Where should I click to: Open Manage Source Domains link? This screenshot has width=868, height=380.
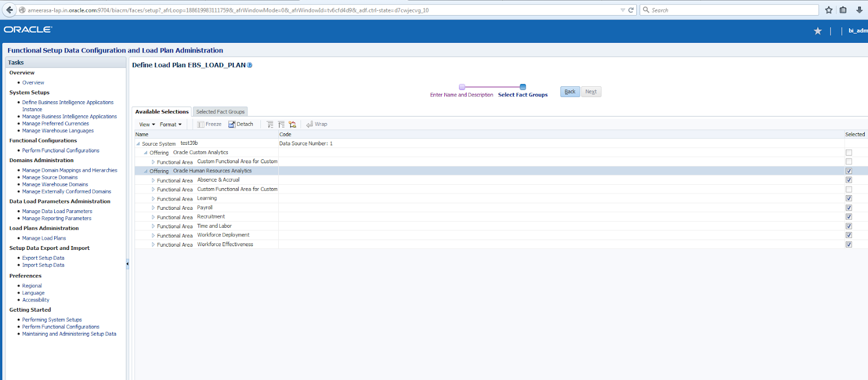(50, 177)
